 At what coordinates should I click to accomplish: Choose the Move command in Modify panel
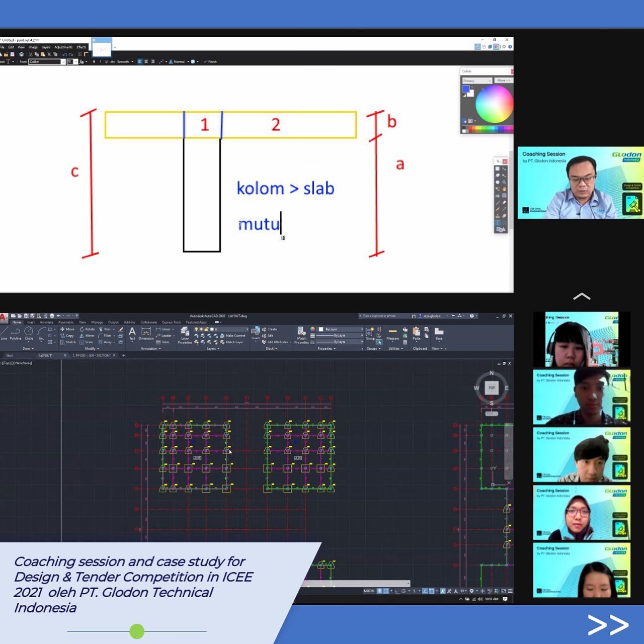coord(67,329)
